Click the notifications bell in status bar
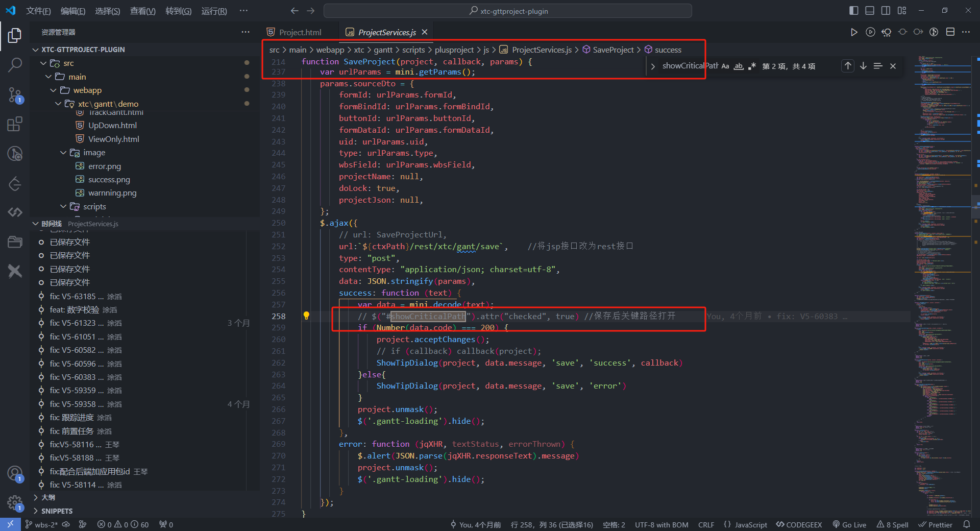The width and height of the screenshot is (980, 531). tap(966, 524)
